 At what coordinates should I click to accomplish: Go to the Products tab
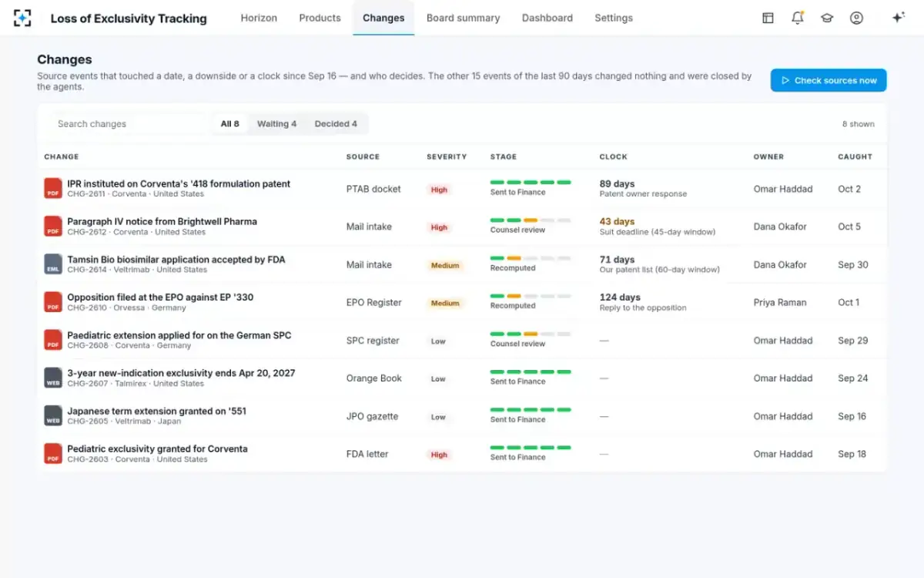tap(320, 18)
